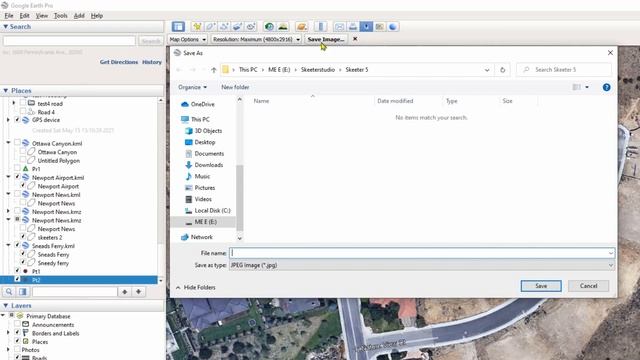Check the Untitled Polygon checkbox
Screen dimensions: 640x360
23,160
